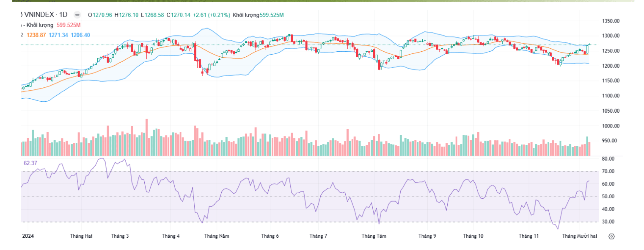Open chart settings hexagon icon
The width and height of the screenshot is (644, 250).
click(x=611, y=236)
